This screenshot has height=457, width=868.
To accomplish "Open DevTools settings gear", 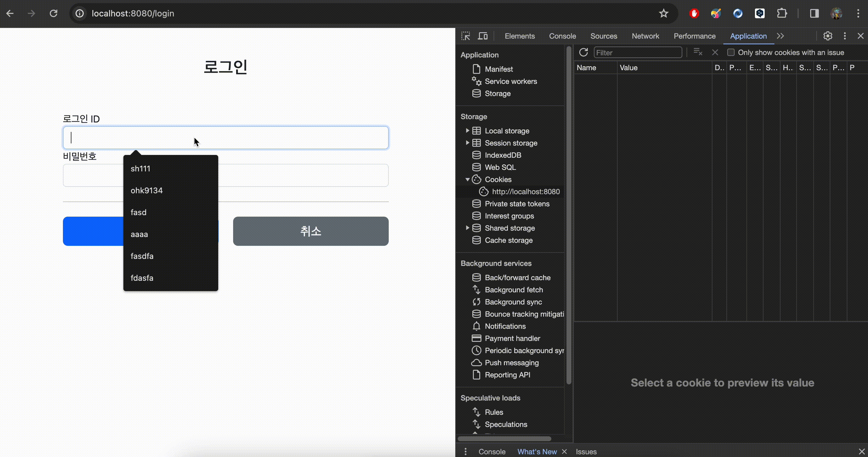I will pos(828,36).
